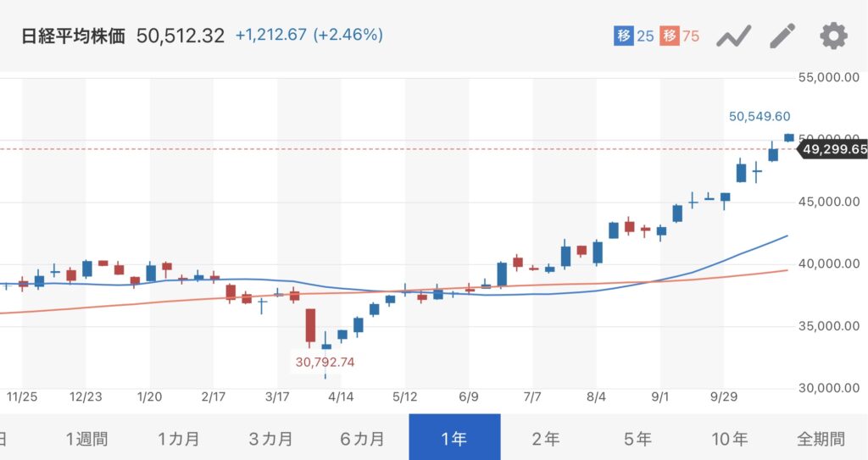Image resolution: width=868 pixels, height=460 pixels.
Task: Choose the 10年 time range
Action: coord(729,438)
